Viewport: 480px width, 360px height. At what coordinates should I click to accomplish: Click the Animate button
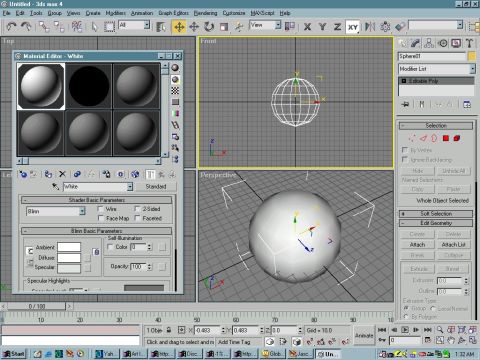[x=364, y=336]
